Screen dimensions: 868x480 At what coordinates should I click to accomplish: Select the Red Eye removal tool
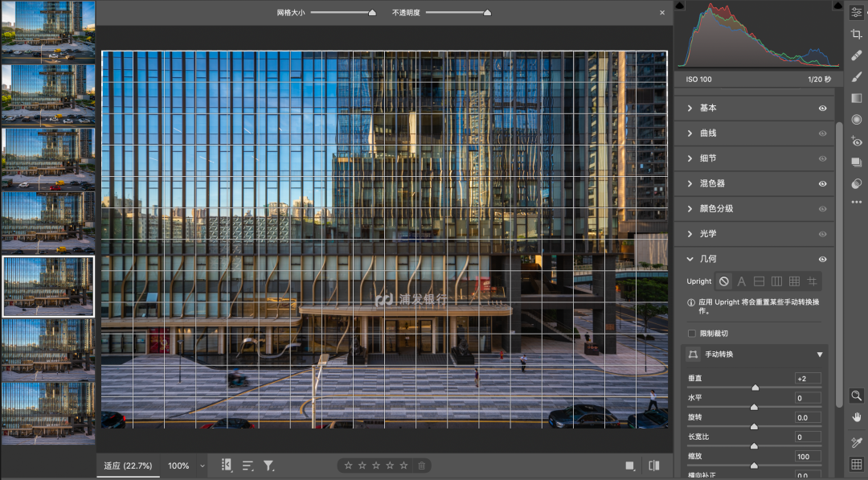[856, 142]
